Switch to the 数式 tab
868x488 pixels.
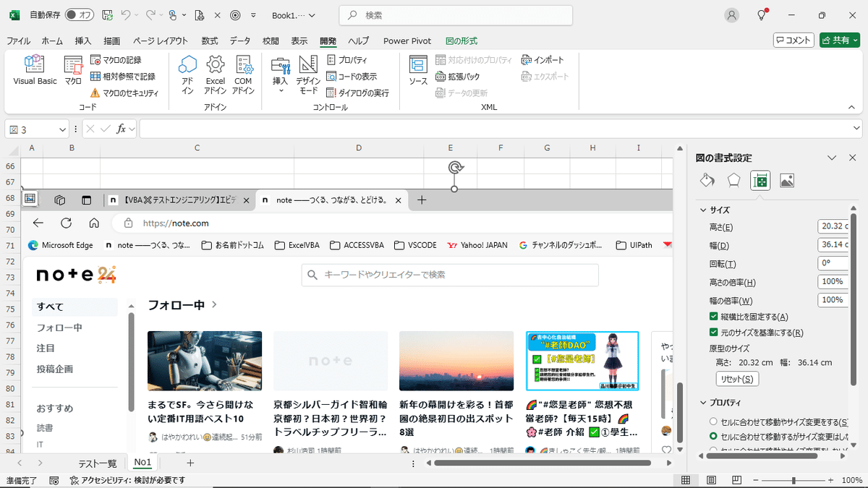[x=210, y=41]
